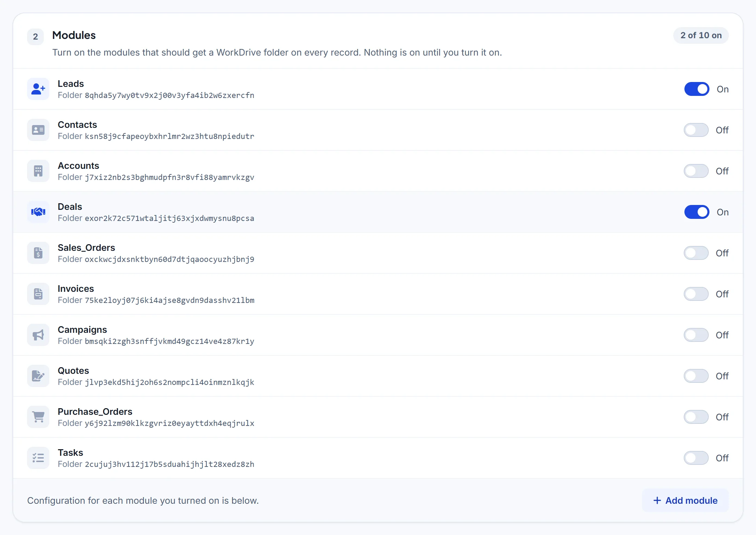The image size is (756, 535).
Task: Enable the Accounts module toggle
Action: click(696, 171)
